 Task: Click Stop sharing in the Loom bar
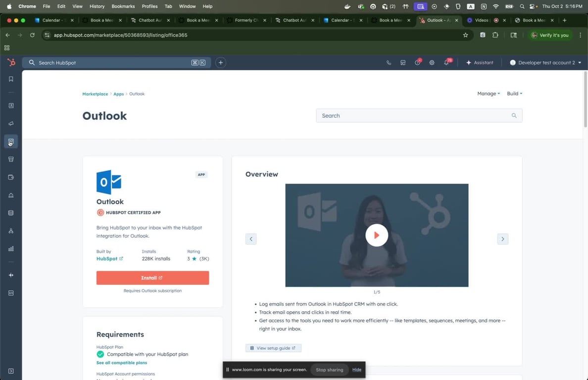(329, 370)
